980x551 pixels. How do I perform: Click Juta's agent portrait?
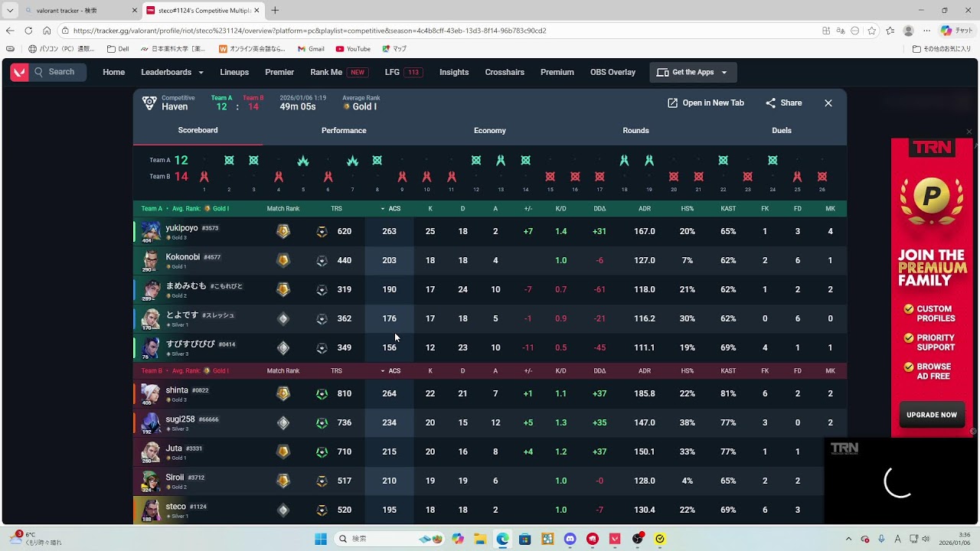(x=151, y=452)
